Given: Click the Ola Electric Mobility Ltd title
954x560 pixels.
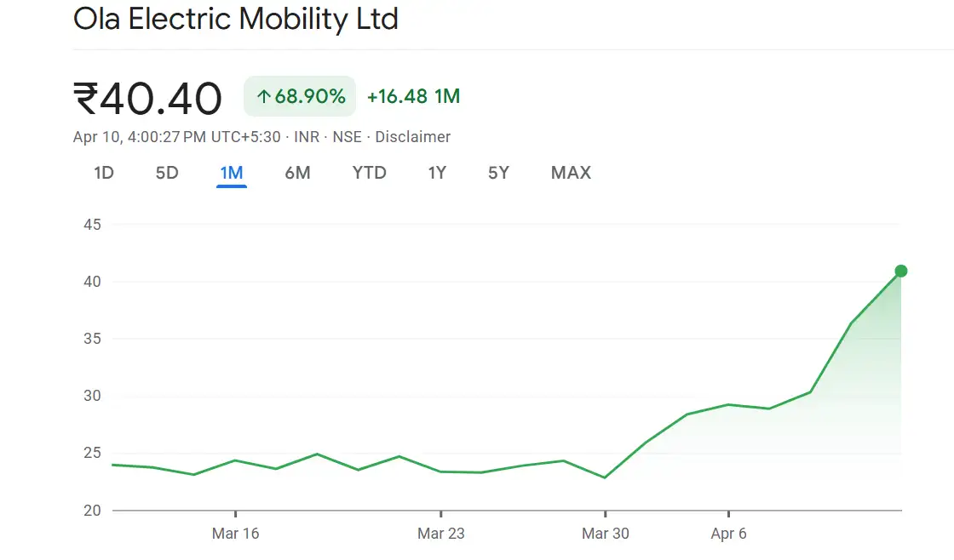Looking at the screenshot, I should 236,19.
